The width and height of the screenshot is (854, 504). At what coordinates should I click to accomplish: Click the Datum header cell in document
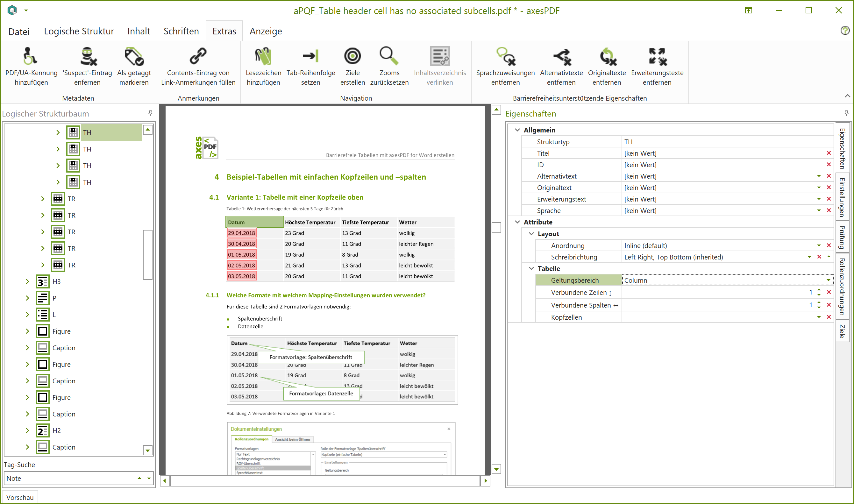click(x=254, y=222)
